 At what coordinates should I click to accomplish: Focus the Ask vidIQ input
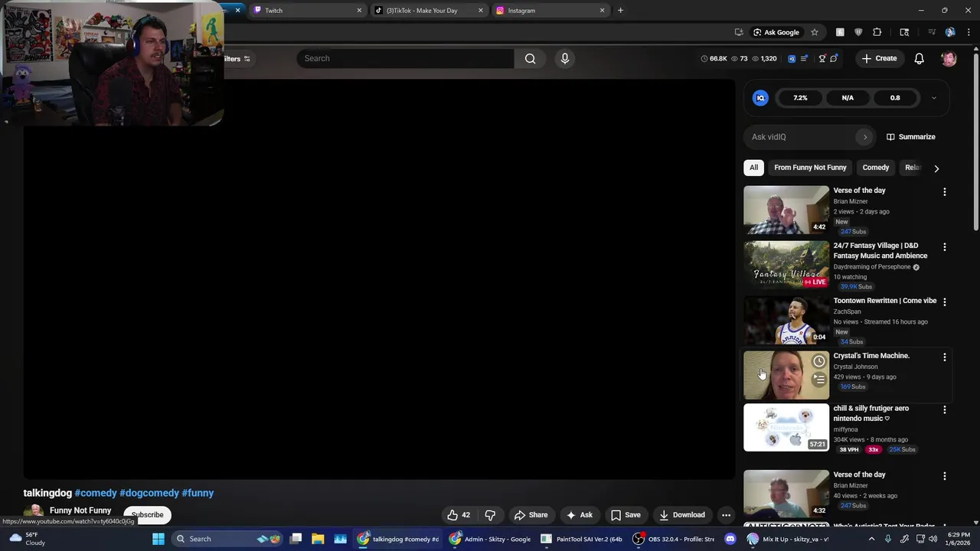point(802,137)
